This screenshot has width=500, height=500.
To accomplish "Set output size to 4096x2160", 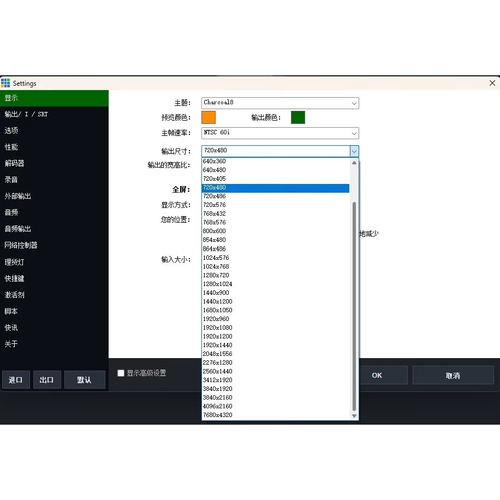I will 276,406.
